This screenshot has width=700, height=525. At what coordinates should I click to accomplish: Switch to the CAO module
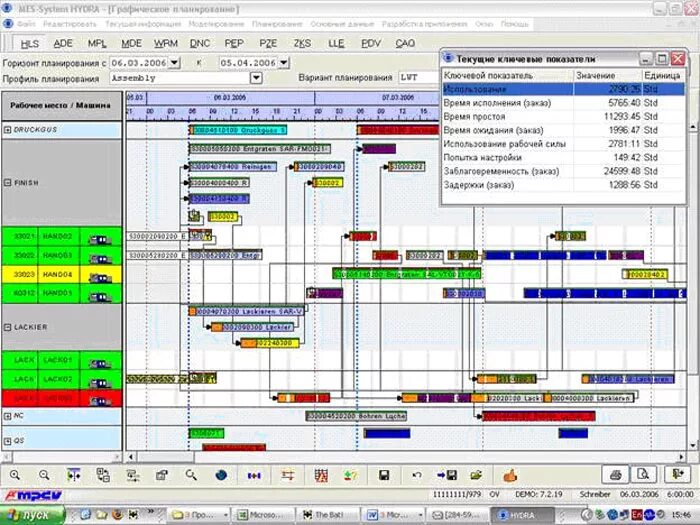(x=405, y=43)
